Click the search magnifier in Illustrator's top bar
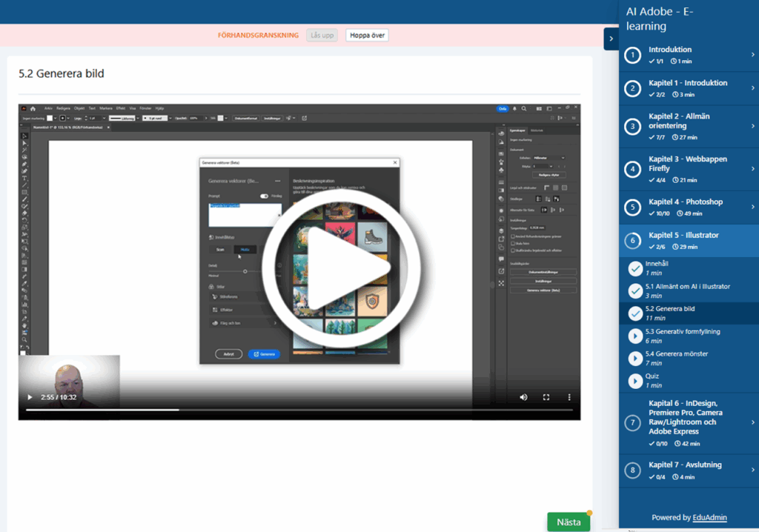This screenshot has height=532, width=759. (524, 109)
